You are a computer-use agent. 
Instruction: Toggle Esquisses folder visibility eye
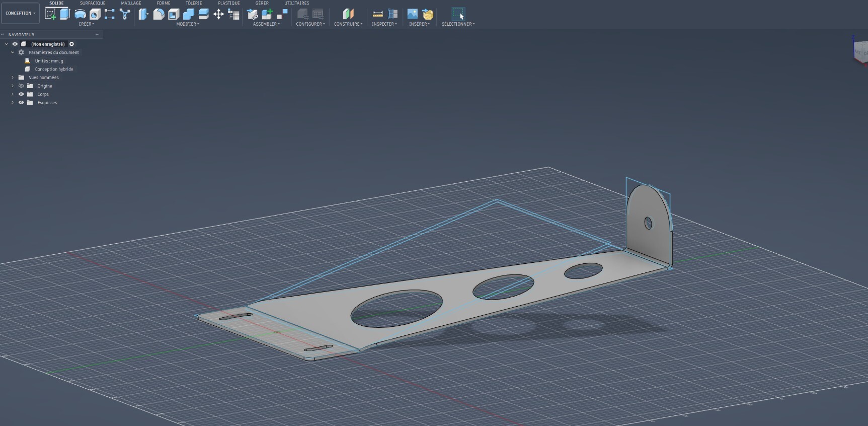pos(21,102)
